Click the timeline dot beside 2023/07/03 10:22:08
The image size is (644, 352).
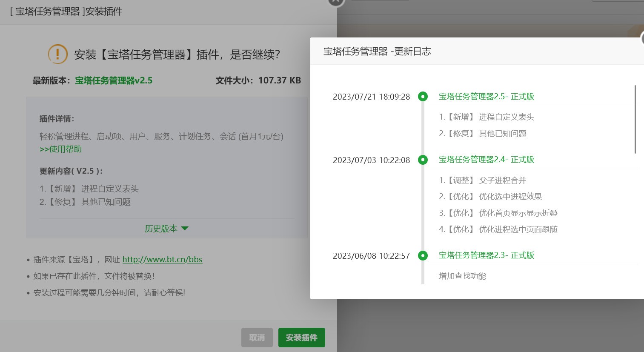click(423, 160)
